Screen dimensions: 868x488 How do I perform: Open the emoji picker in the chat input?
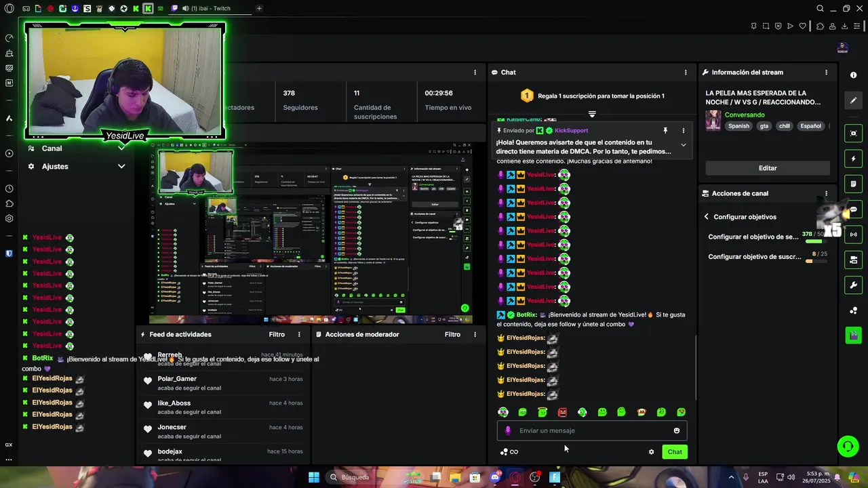coord(676,430)
